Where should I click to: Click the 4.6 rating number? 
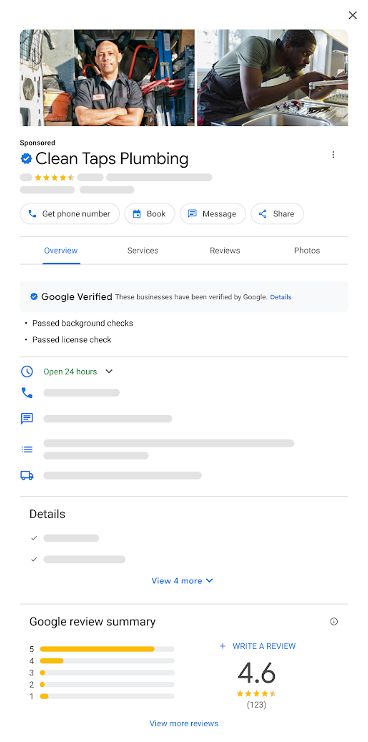click(x=256, y=673)
